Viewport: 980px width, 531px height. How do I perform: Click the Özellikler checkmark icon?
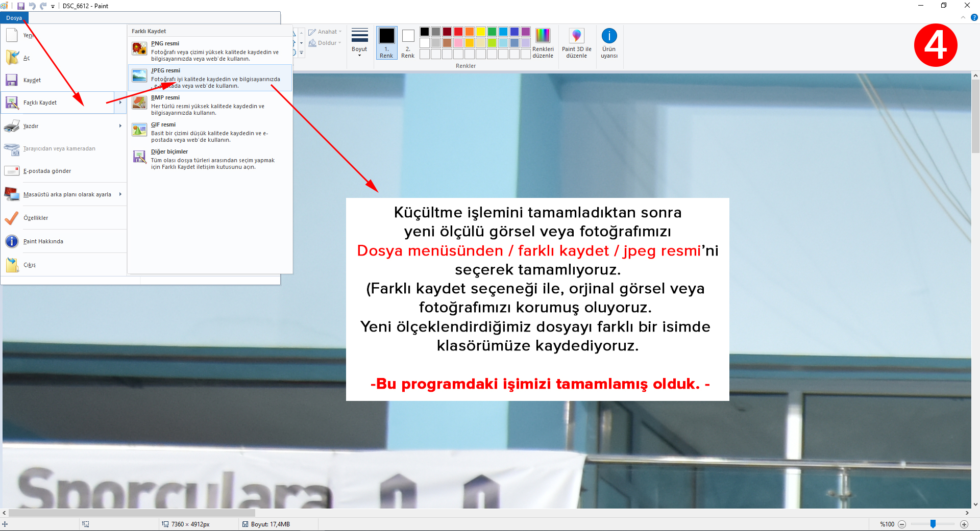click(12, 218)
